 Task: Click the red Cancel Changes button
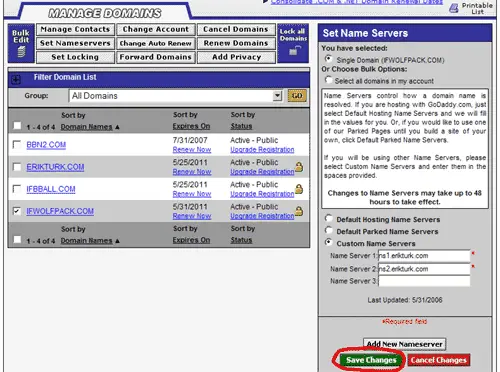439,360
